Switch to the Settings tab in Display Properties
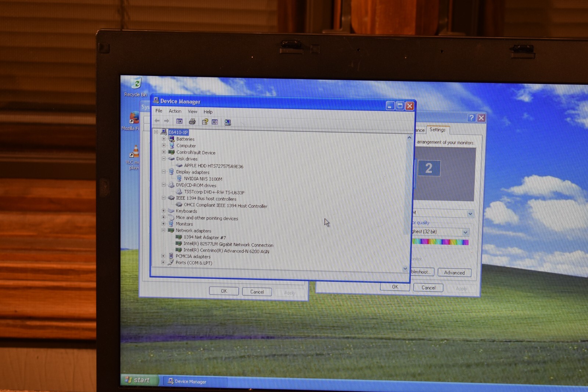588x392 pixels. coord(437,130)
